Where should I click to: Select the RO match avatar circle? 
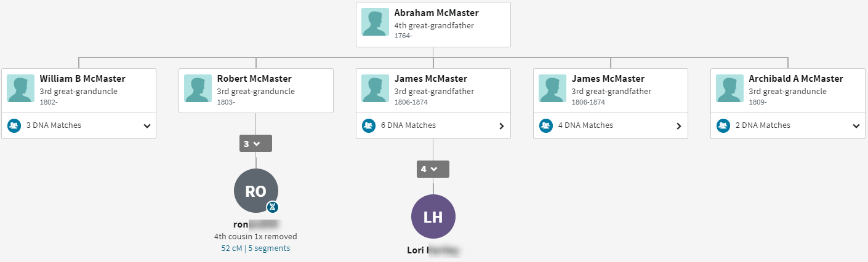tap(255, 191)
